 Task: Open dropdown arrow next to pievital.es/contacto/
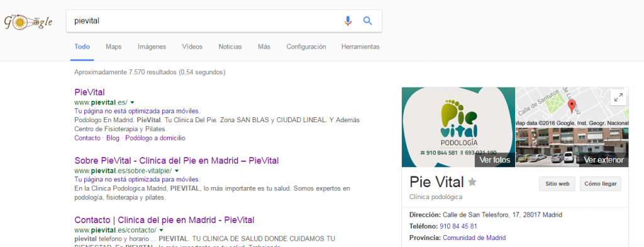(161, 230)
